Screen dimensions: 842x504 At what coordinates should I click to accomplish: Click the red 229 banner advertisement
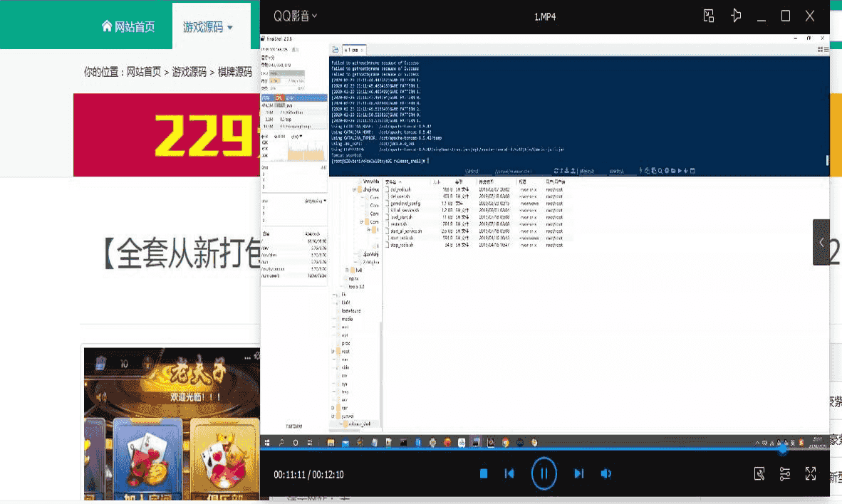[x=167, y=135]
